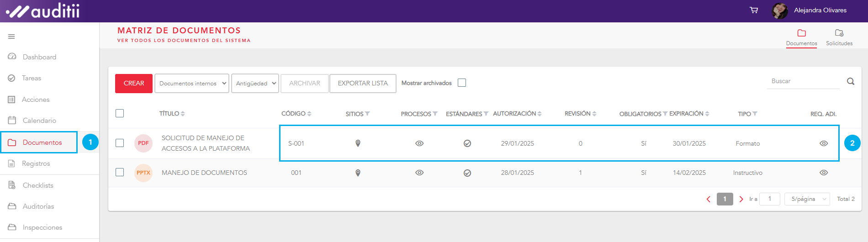The width and height of the screenshot is (868, 242).
Task: View processes eye icon for S-001 row
Action: pyautogui.click(x=419, y=143)
